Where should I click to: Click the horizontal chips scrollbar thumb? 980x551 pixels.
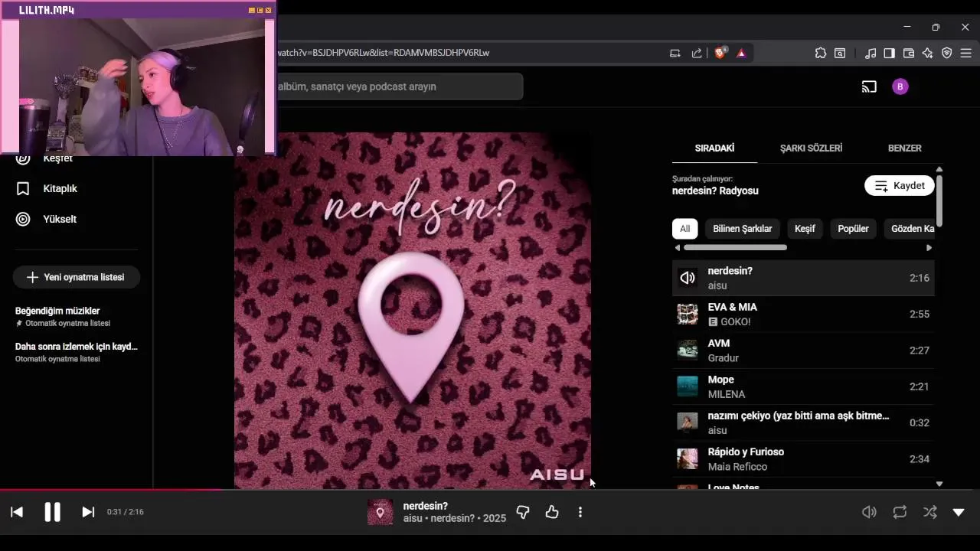tap(735, 248)
